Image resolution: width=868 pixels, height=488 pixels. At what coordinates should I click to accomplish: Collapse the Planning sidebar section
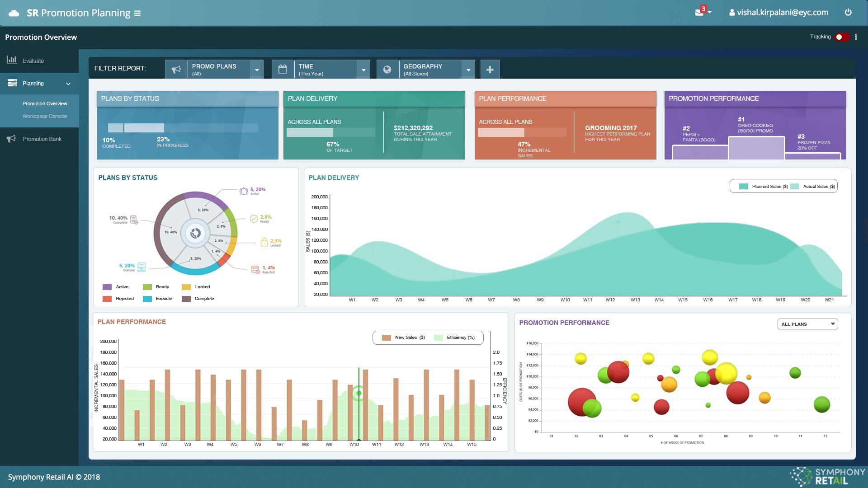tap(68, 84)
